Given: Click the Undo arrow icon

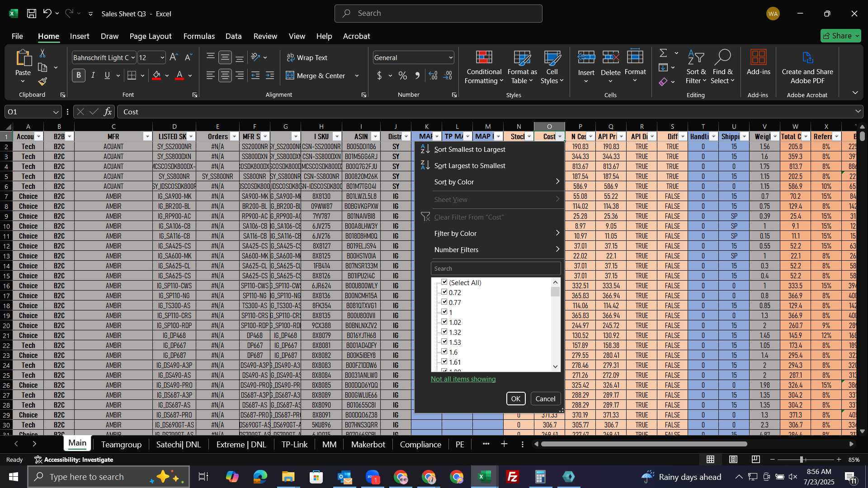Looking at the screenshot, I should (x=47, y=14).
